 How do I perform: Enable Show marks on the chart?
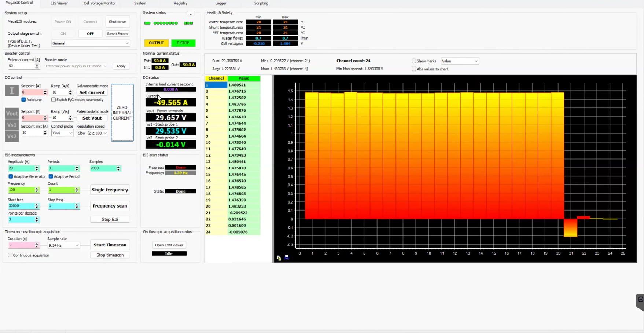click(x=413, y=61)
